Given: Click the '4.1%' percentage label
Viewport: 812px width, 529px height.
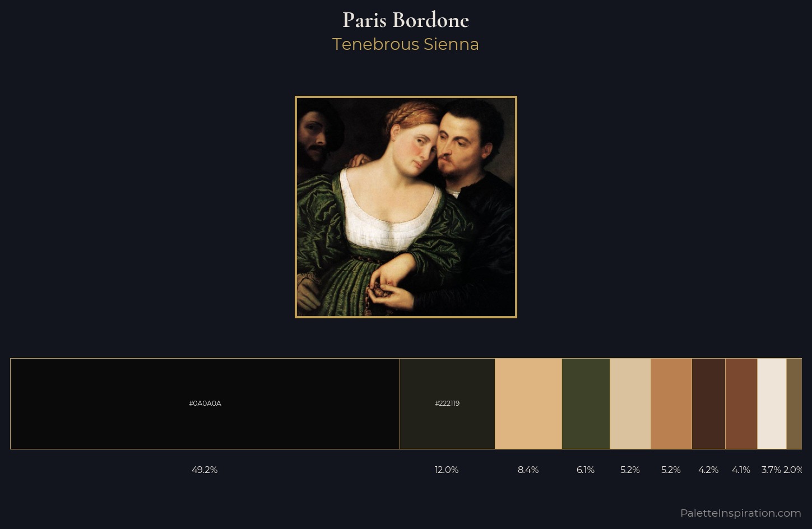Looking at the screenshot, I should pyautogui.click(x=741, y=470).
